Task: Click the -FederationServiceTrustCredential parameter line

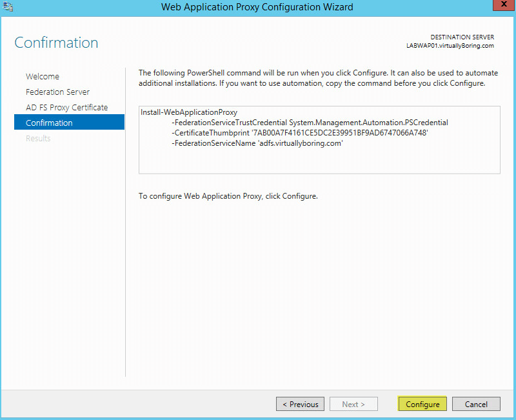Action: coord(310,123)
